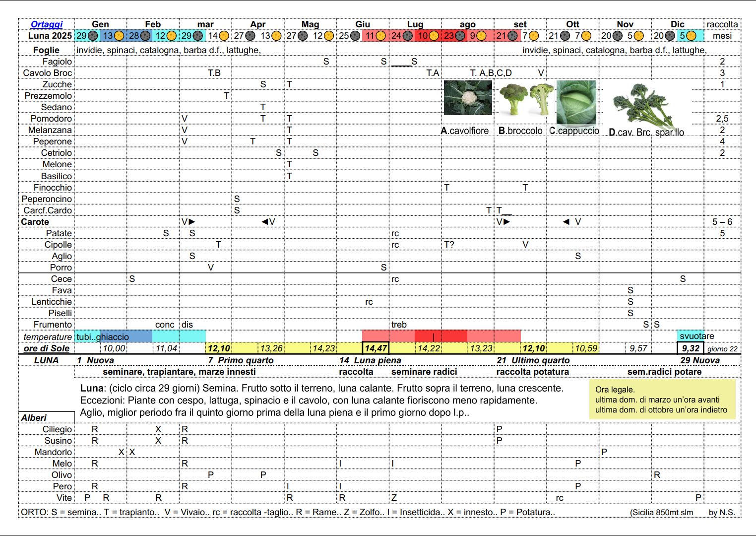Click new moon icon beside 21 under set
The height and width of the screenshot is (536, 756).
pyautogui.click(x=513, y=36)
